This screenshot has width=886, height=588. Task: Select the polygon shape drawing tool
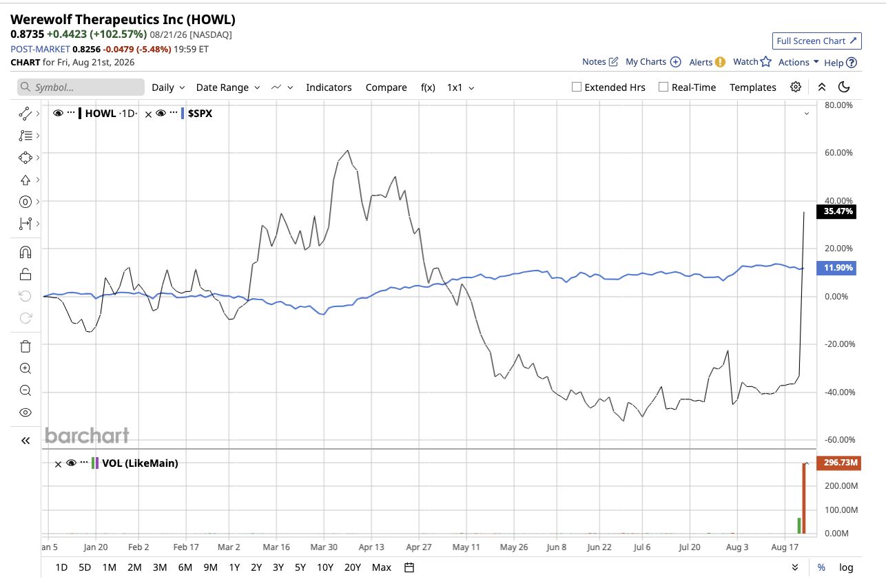point(25,158)
